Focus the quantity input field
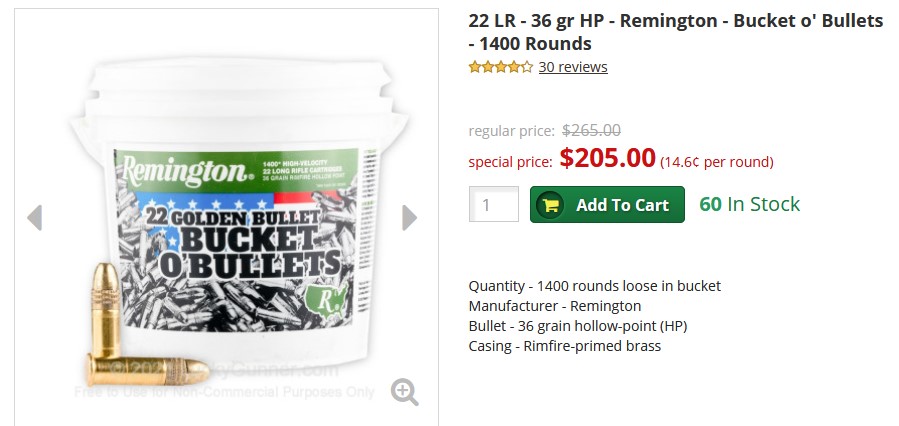Viewport: 899px width, 426px height. point(494,204)
